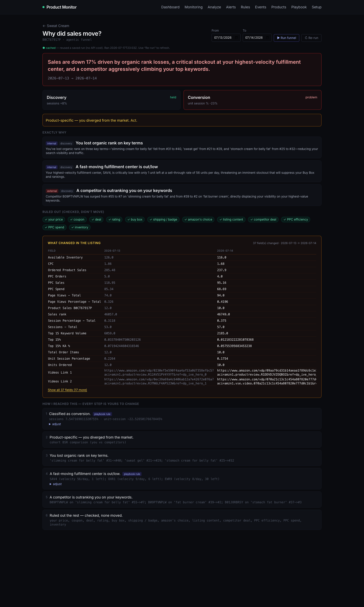Click the 'PPC efficiency' checked chip
Viewport: 364px width, 607px height.
(x=295, y=220)
